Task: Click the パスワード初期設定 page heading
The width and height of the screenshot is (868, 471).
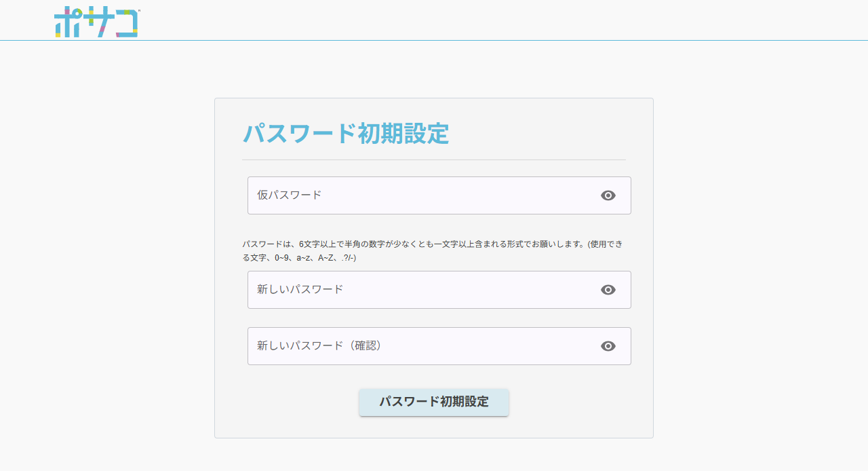Action: click(x=346, y=134)
